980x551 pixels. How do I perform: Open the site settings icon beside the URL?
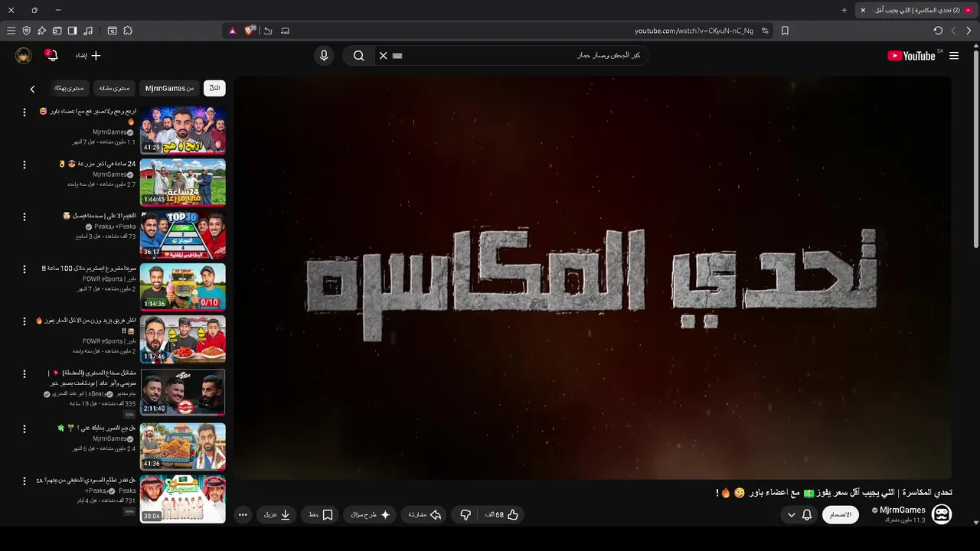tap(765, 31)
